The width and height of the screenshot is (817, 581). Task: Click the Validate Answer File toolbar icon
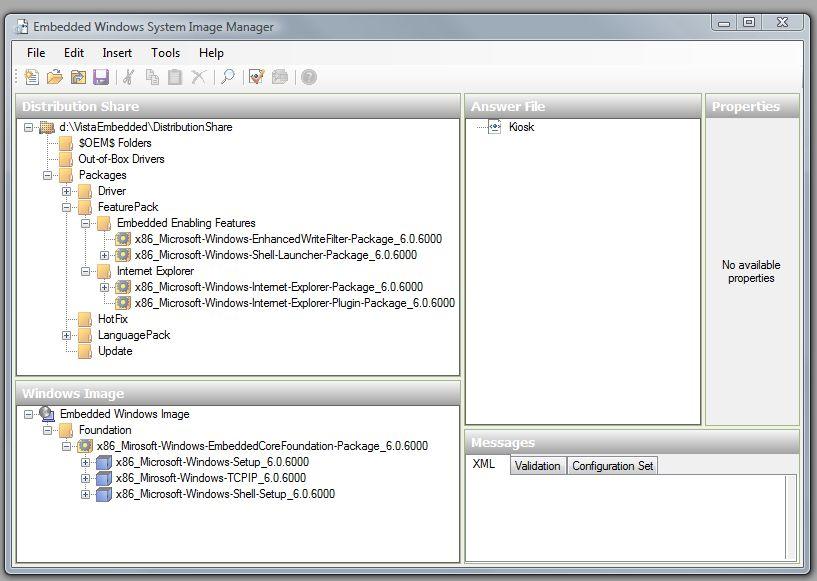[256, 77]
